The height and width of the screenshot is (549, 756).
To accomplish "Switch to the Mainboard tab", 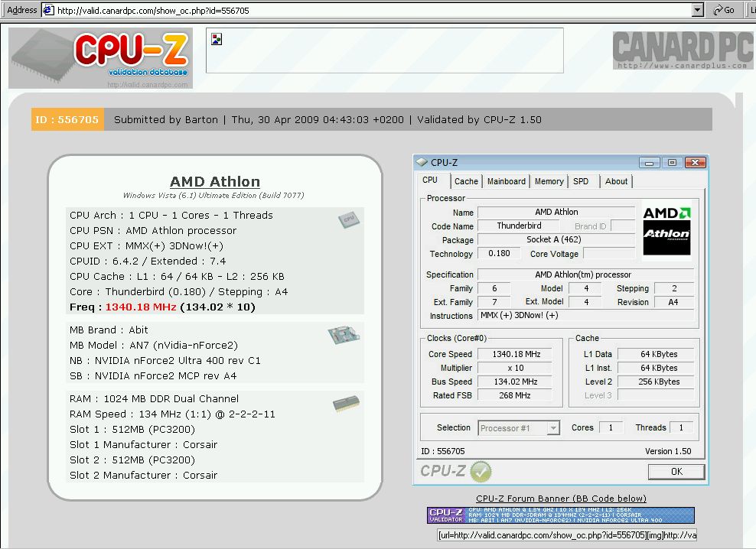I will (507, 181).
